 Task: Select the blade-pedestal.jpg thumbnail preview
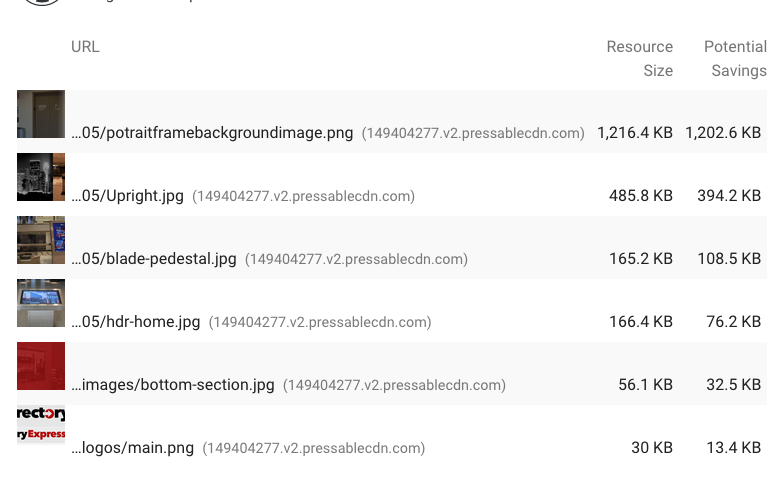[x=41, y=240]
